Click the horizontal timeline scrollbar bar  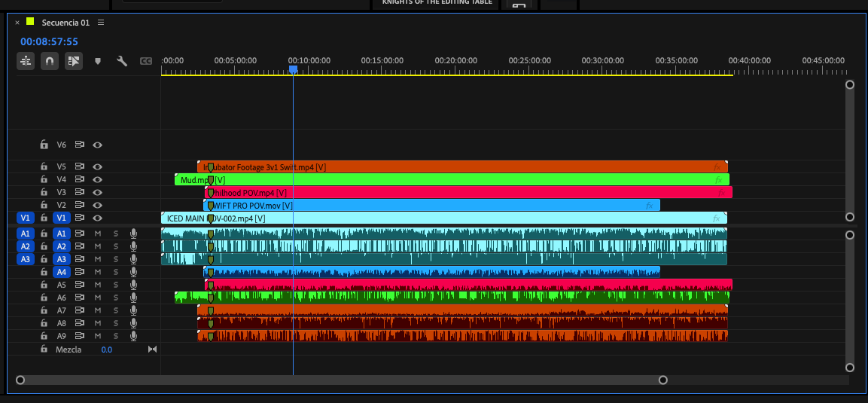[x=342, y=380]
